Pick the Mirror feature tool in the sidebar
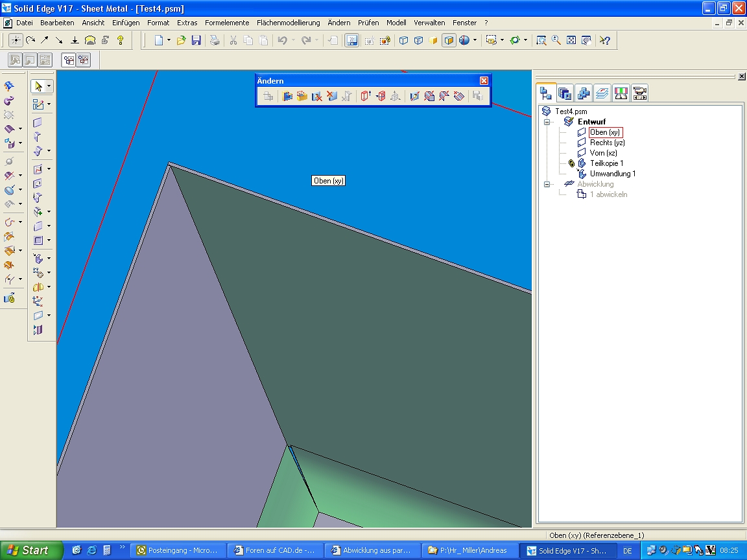The image size is (747, 560). pos(38,286)
